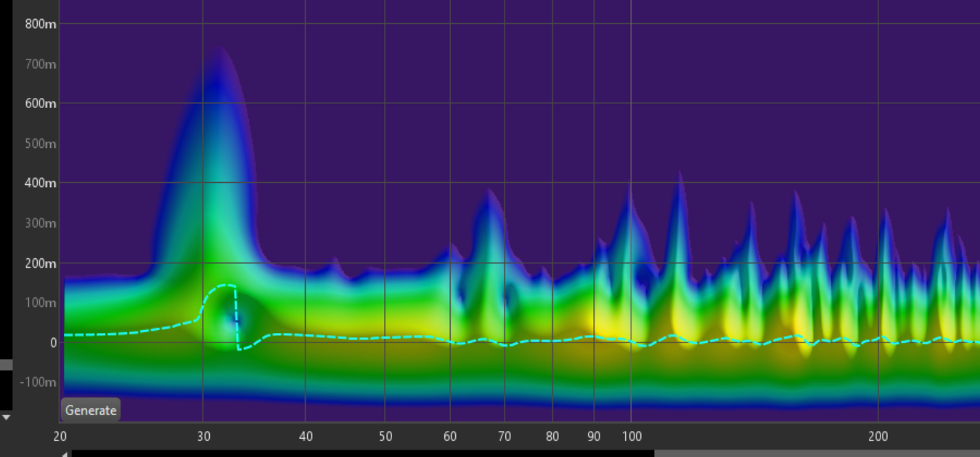
Task: Click the 600m vertical axis label
Action: [x=41, y=104]
